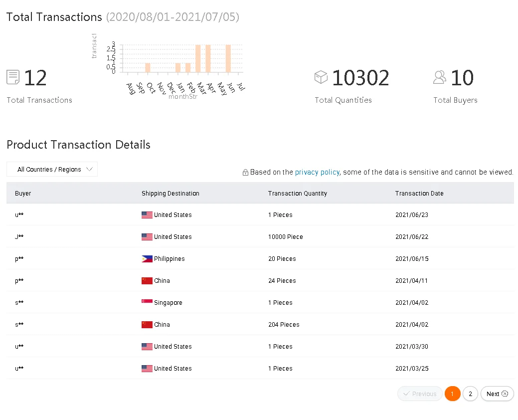
Task: Click the Total Quantities box icon
Action: pyautogui.click(x=321, y=77)
